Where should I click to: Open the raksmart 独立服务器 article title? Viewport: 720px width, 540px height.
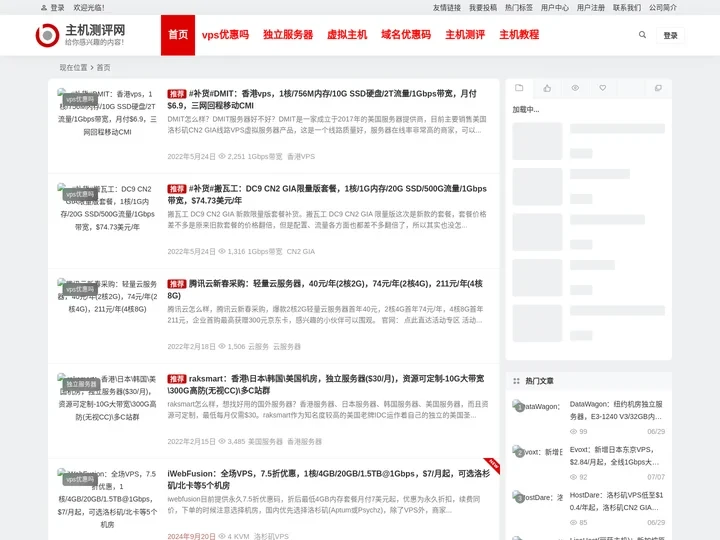point(326,384)
